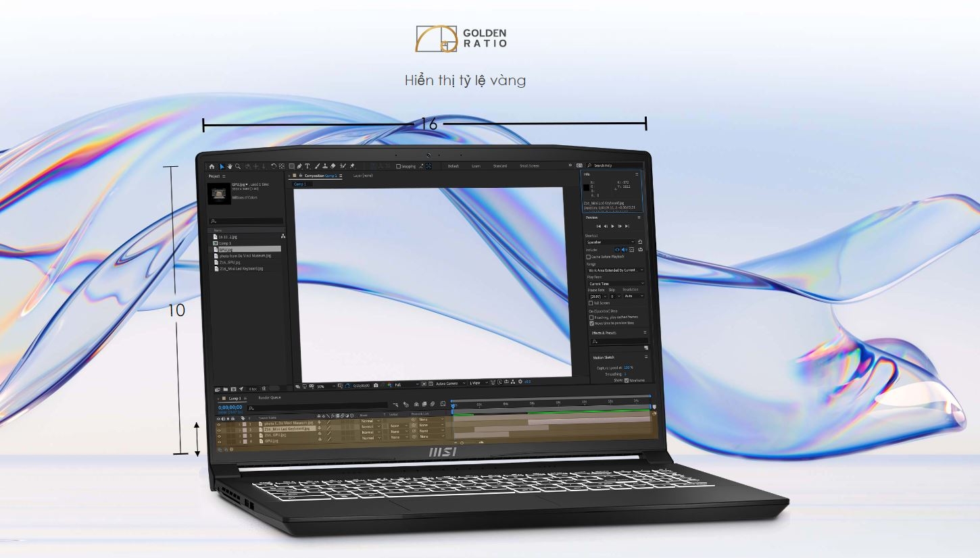
Task: Toggle include audio speaker icon in Preview
Action: 624,250
